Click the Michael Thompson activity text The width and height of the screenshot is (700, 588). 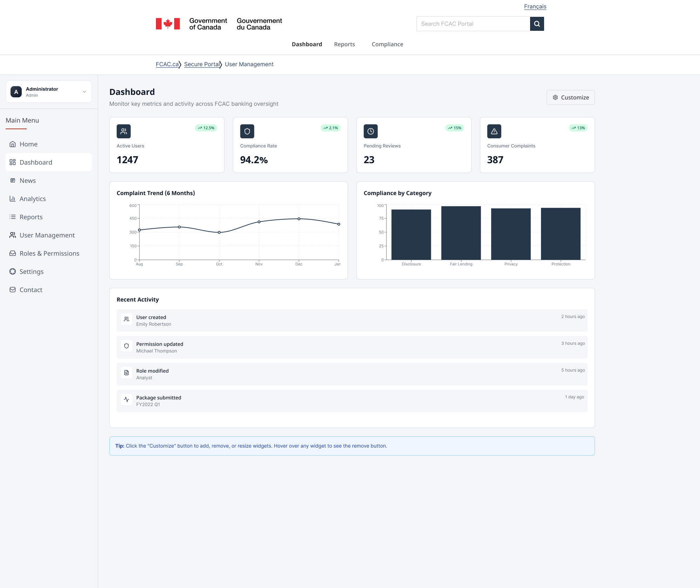click(157, 351)
